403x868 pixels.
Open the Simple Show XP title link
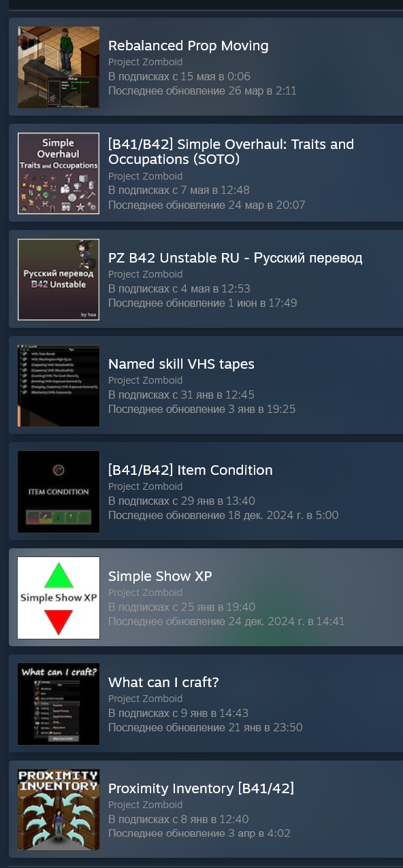(160, 576)
